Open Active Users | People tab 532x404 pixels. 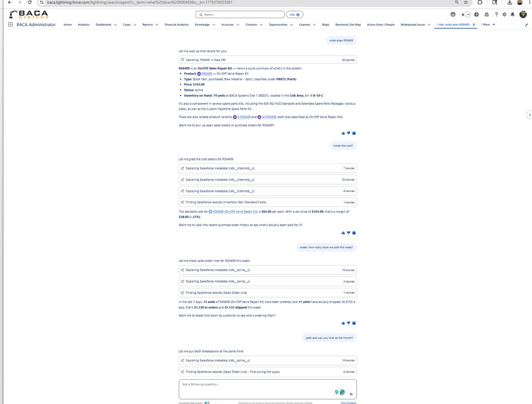point(381,25)
